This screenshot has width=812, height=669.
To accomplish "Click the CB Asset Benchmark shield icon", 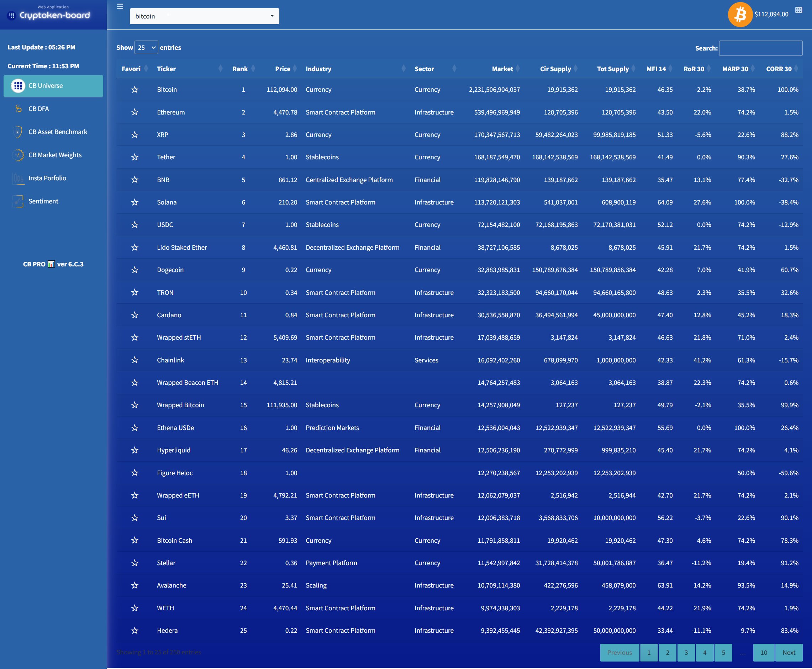I will coord(18,132).
